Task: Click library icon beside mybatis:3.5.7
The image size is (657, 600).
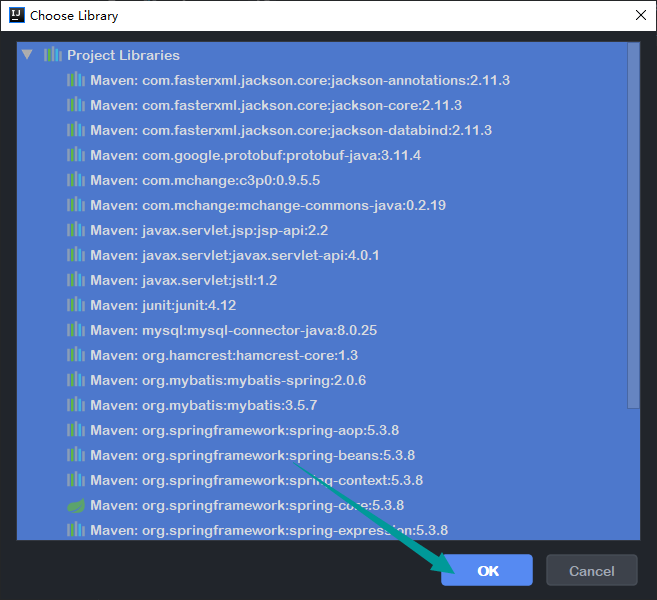Action: tap(76, 405)
